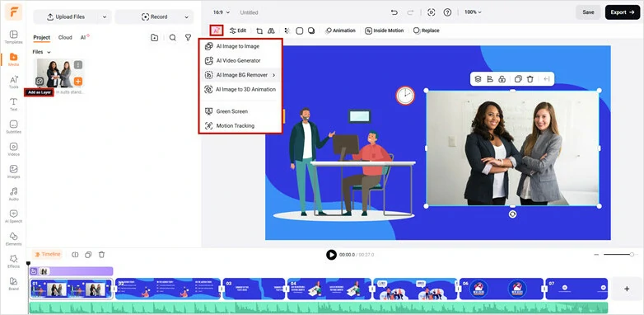Click the split icon above timeline
Viewport: 644px width, 315px height.
coord(75,255)
